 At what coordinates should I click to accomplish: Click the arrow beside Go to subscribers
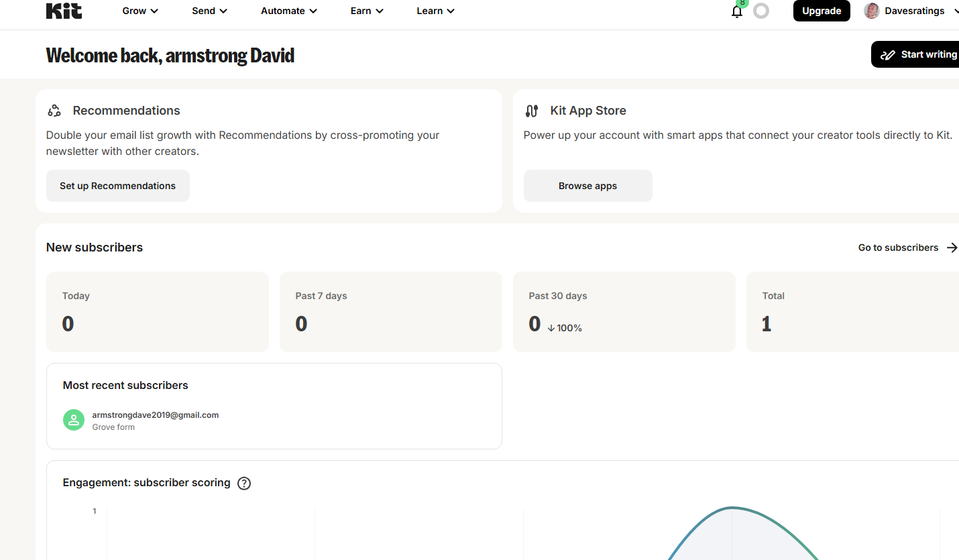tap(952, 247)
